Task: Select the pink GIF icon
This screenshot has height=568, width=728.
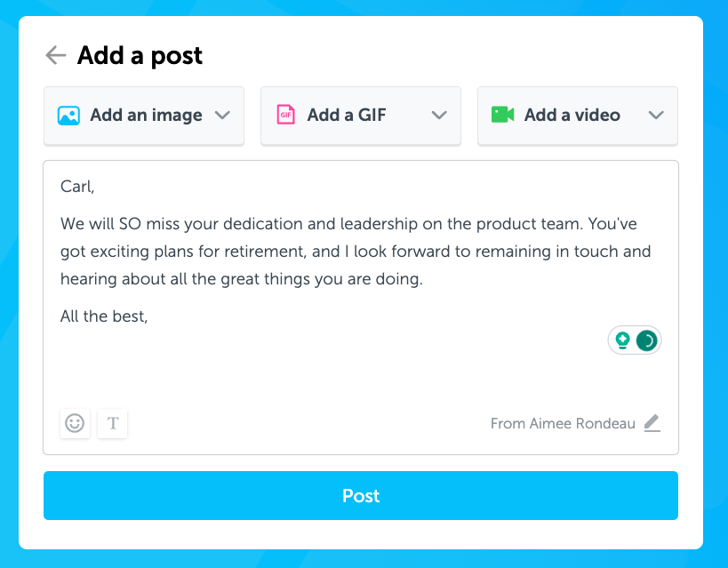Action: [284, 115]
